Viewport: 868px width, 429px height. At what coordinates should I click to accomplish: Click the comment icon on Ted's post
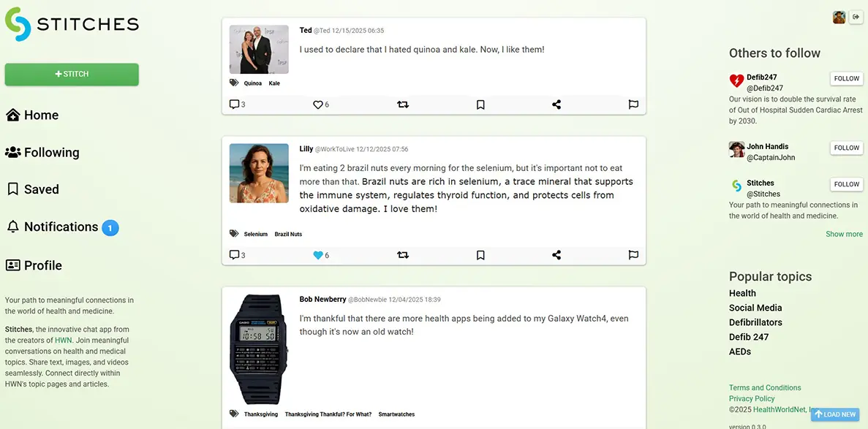point(234,105)
